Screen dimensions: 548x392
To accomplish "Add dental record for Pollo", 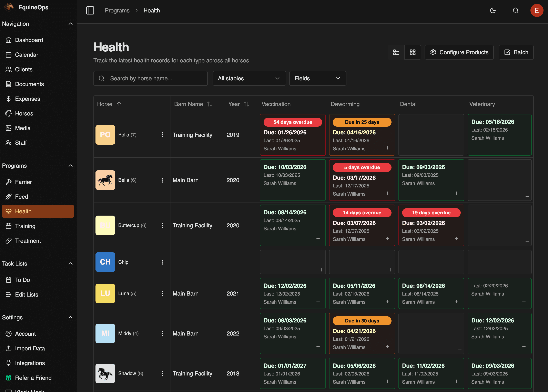I will click(460, 151).
